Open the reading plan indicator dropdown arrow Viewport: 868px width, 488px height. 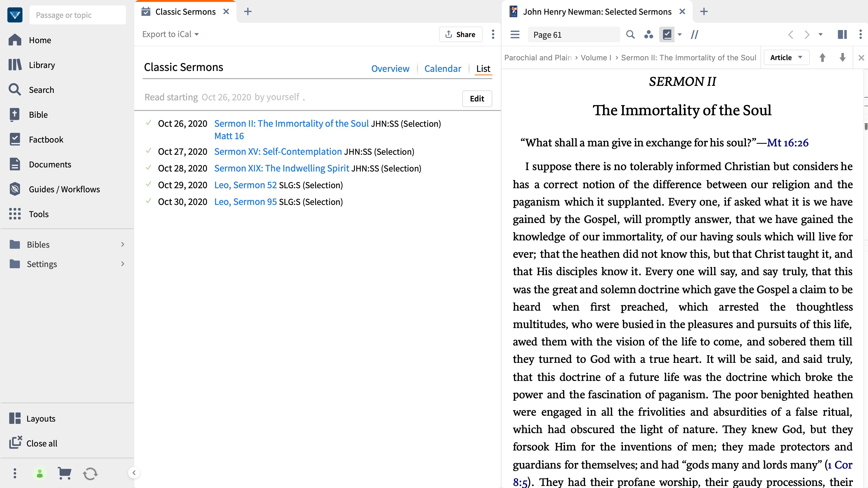coord(680,34)
